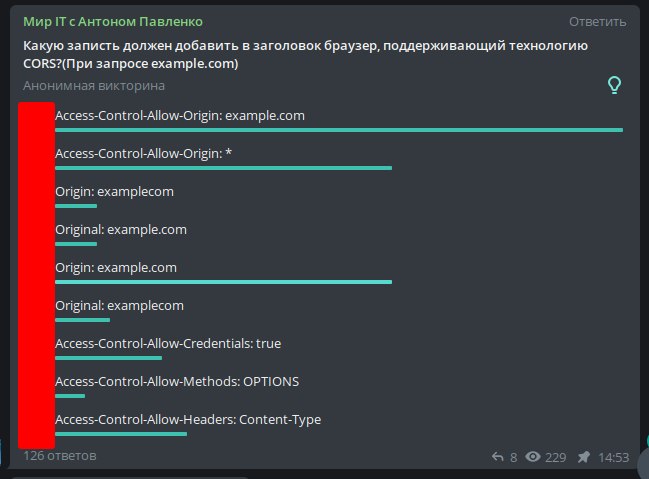The height and width of the screenshot is (479, 649).
Task: Choose answer Original: example.com
Action: pyautogui.click(x=121, y=230)
